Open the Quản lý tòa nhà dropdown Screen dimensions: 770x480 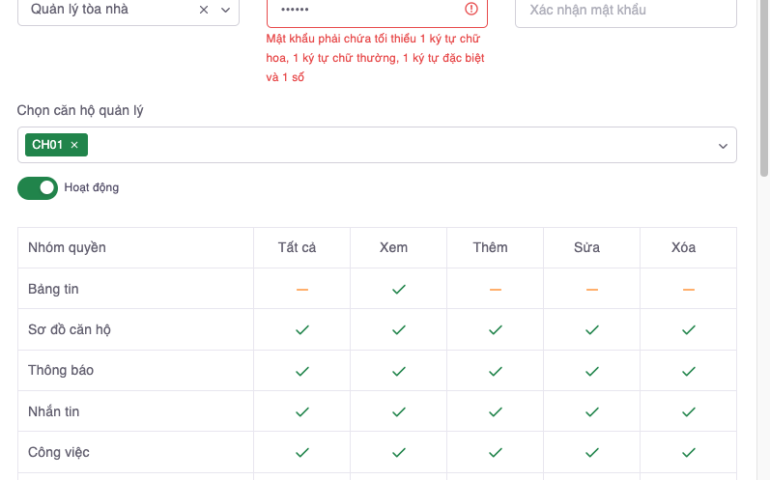click(224, 10)
